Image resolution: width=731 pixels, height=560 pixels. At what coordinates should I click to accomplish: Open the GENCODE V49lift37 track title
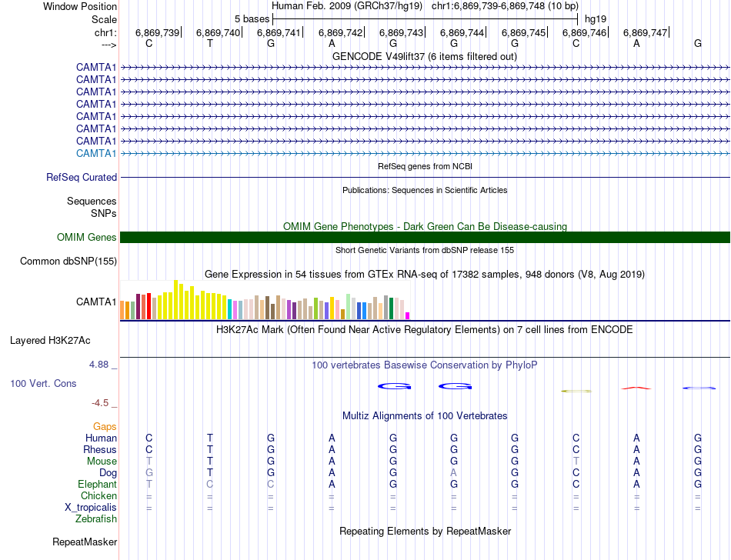424,56
